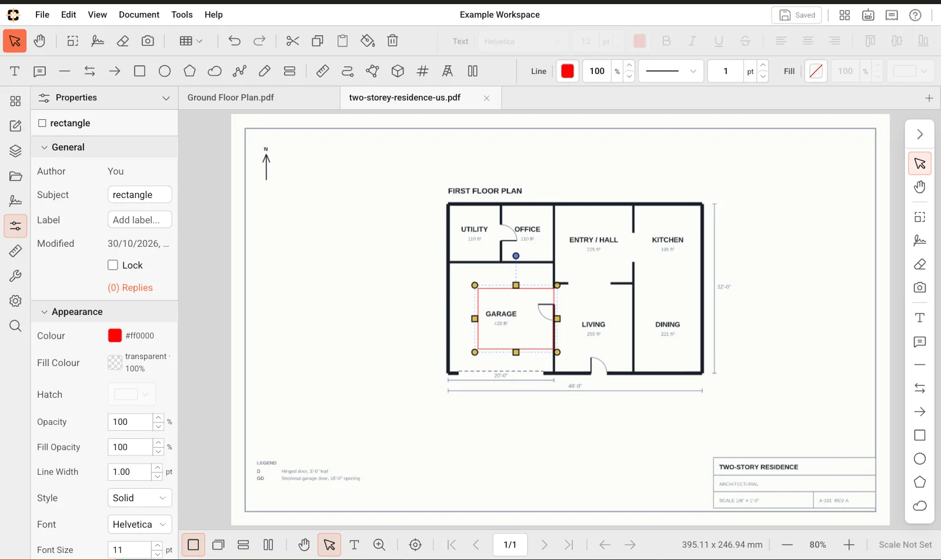Image resolution: width=941 pixels, height=560 pixels.
Task: Add a new document tab with plus
Action: tap(929, 98)
